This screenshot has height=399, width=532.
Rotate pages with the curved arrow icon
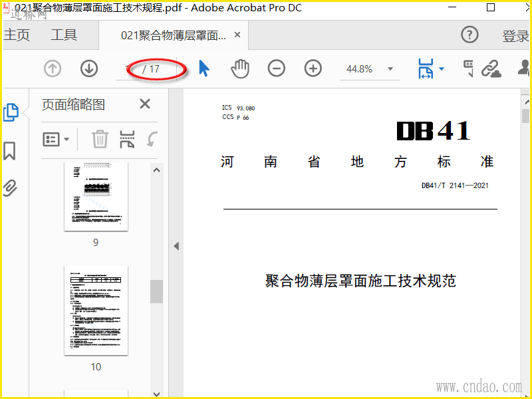[152, 139]
